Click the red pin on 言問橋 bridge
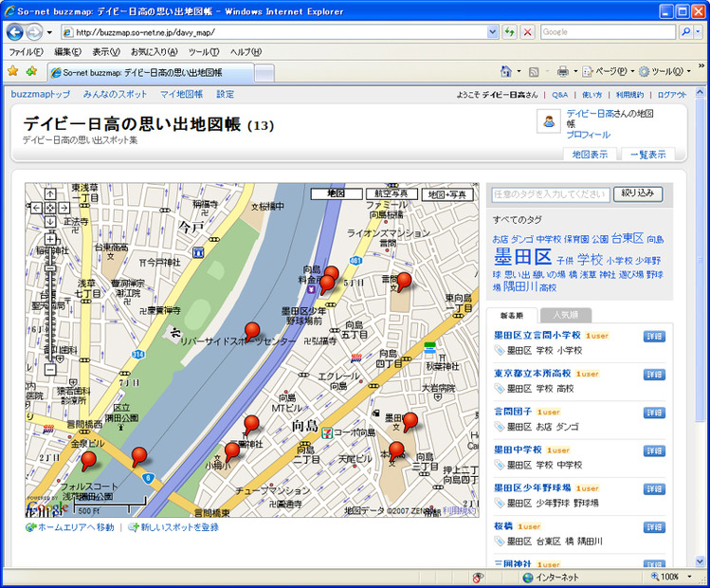710x588 pixels. (139, 456)
